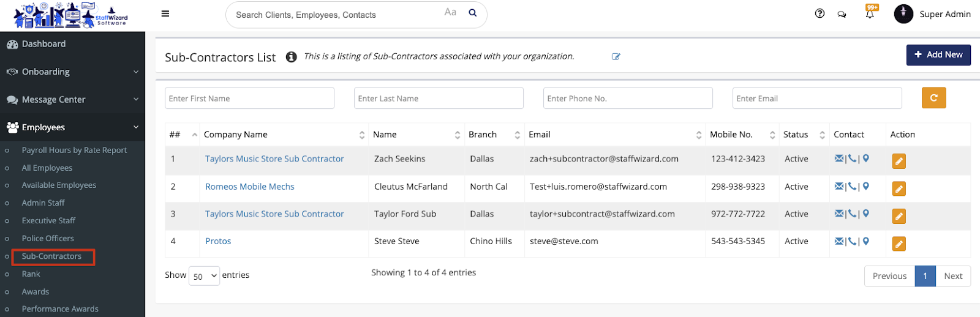Open the chat messages icon in header
The width and height of the screenshot is (980, 317).
click(842, 14)
